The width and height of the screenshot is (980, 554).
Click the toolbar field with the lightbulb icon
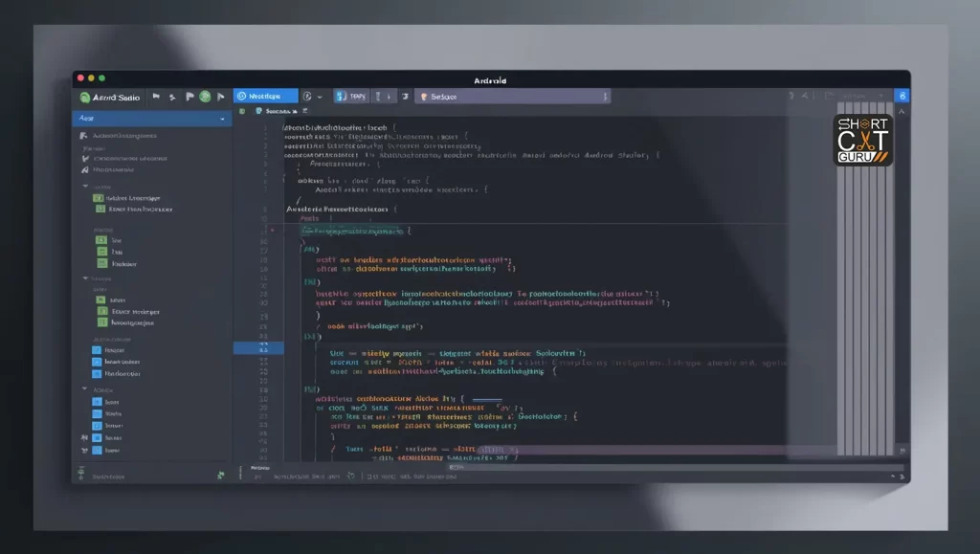(x=512, y=97)
